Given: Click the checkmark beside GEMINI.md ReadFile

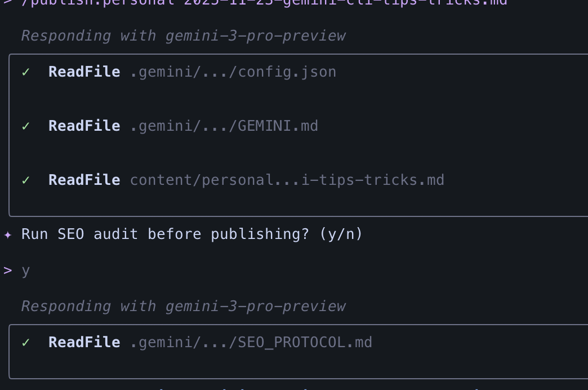Looking at the screenshot, I should 25,126.
